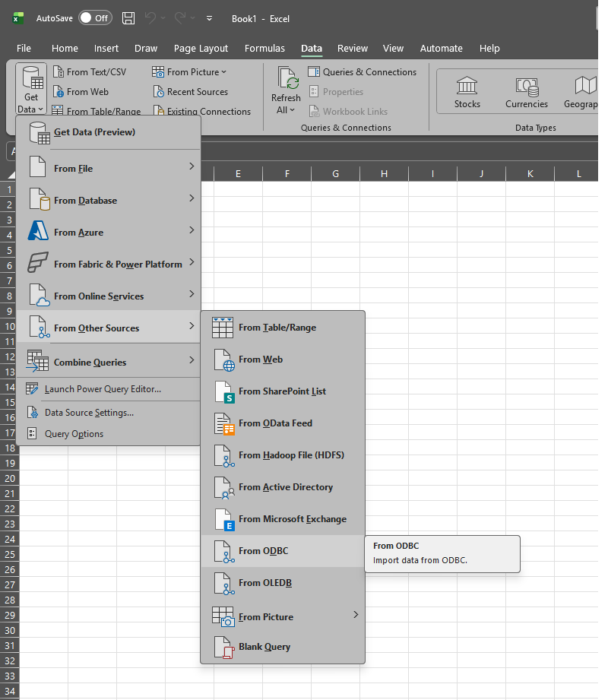Image resolution: width=608 pixels, height=700 pixels.
Task: Click the Fabric & Power Platform icon
Action: click(38, 262)
